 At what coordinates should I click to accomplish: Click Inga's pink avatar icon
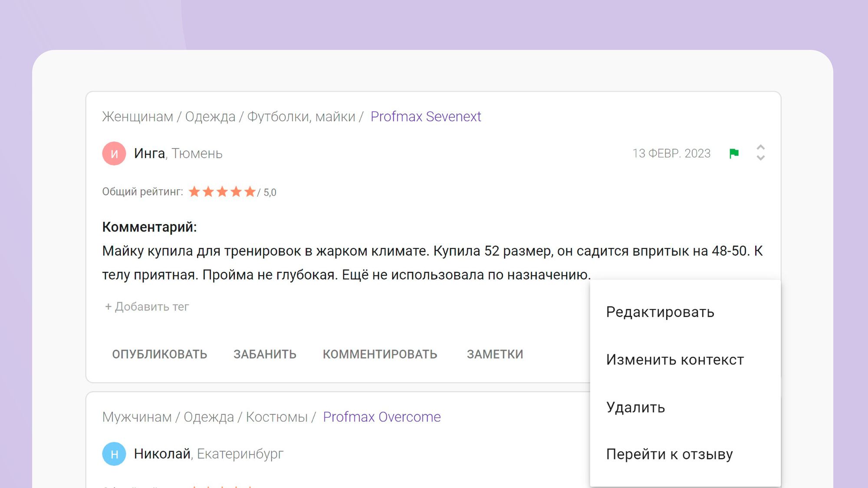114,153
